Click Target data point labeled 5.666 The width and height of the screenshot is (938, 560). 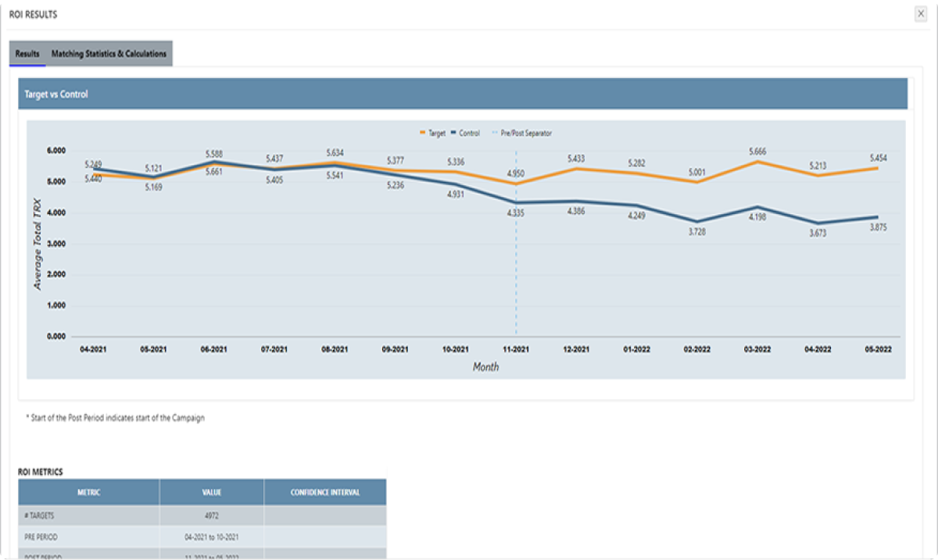(x=757, y=162)
